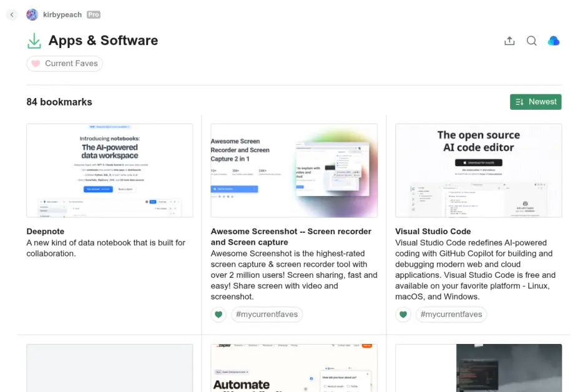
Task: Open the Deepnote bookmark title
Action: tap(46, 232)
